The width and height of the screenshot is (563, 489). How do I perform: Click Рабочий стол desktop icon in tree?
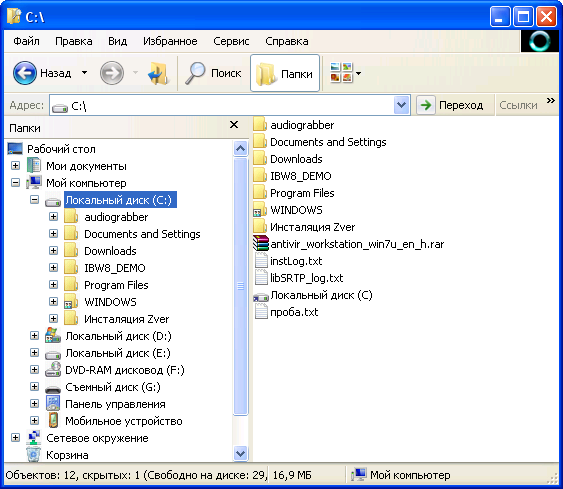[15, 149]
